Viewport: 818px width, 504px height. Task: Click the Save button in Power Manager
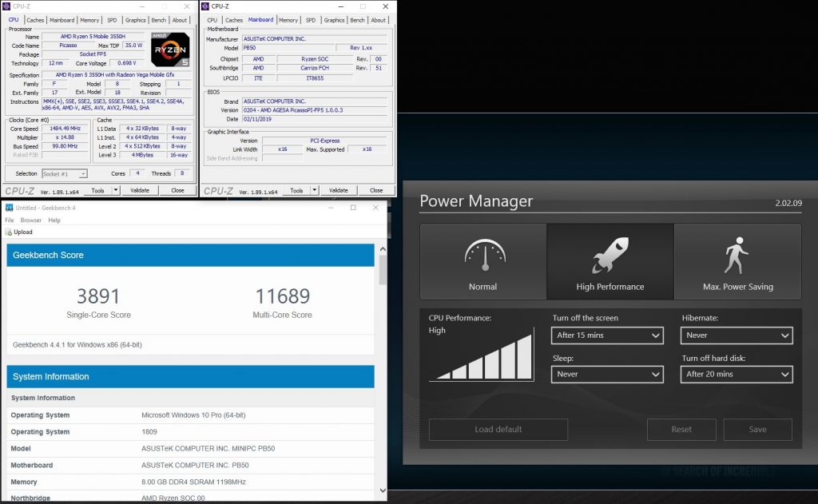tap(757, 430)
